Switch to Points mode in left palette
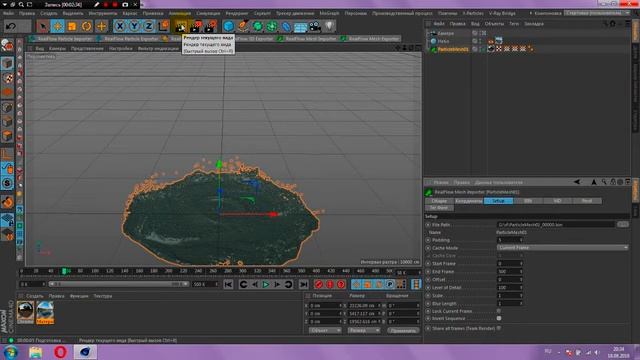 click(7, 107)
